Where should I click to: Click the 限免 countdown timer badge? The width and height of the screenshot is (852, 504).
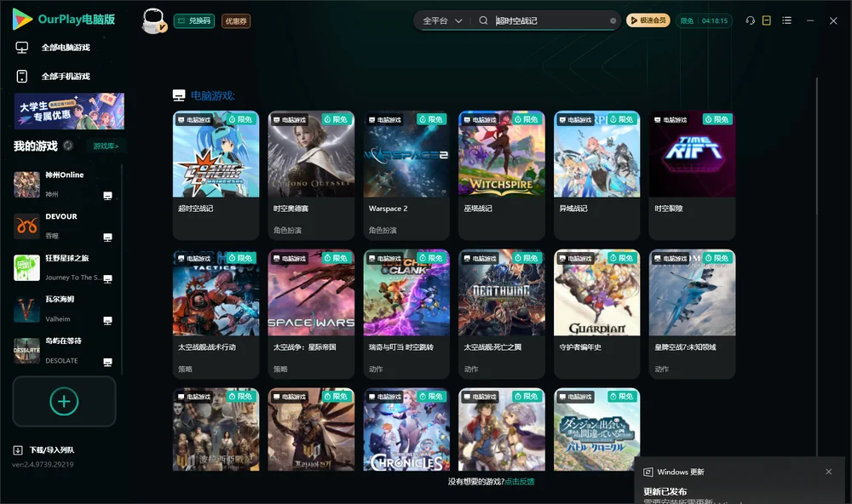pyautogui.click(x=705, y=20)
